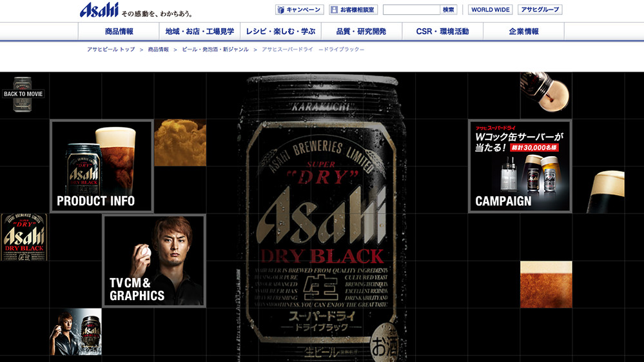Click the 総計30,000名様 red badge
The height and width of the screenshot is (362, 644).
(534, 148)
